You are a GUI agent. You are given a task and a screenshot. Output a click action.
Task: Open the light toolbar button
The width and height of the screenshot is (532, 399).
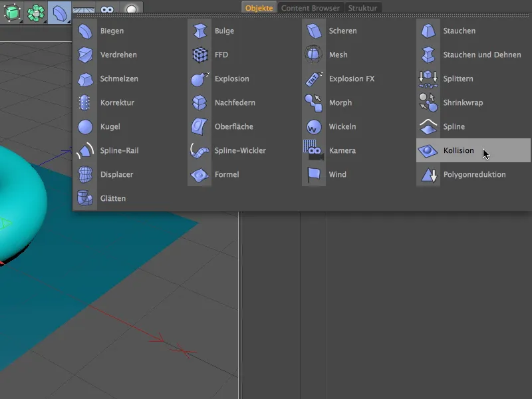pyautogui.click(x=131, y=9)
